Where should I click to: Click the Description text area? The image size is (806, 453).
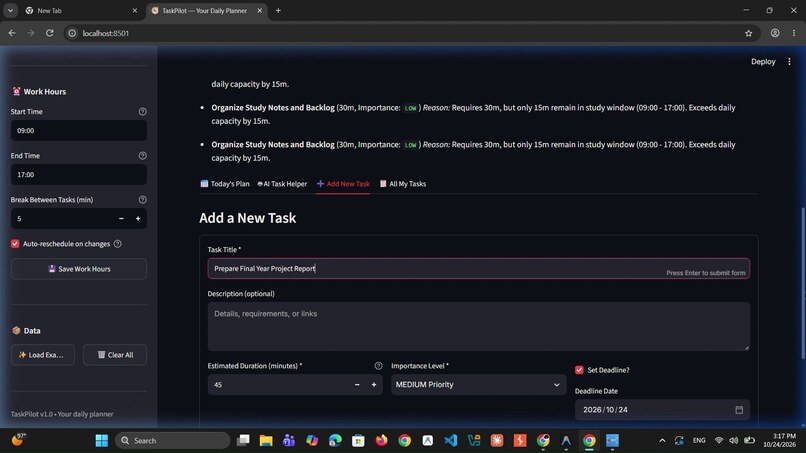(479, 327)
